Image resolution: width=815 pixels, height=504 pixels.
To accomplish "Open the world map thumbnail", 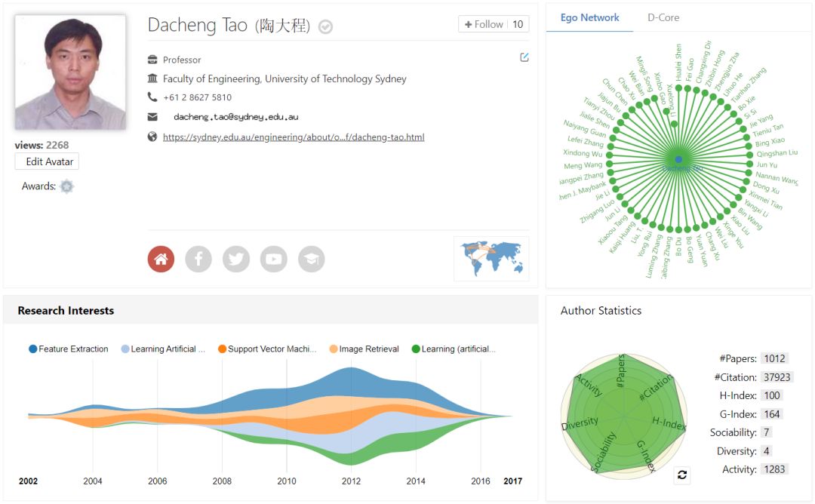I will pos(491,258).
